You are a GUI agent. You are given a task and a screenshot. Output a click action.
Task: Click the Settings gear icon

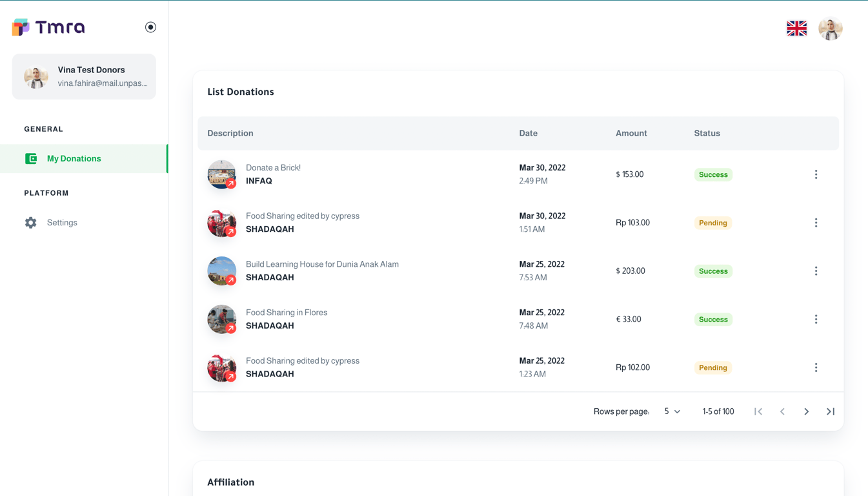click(31, 222)
